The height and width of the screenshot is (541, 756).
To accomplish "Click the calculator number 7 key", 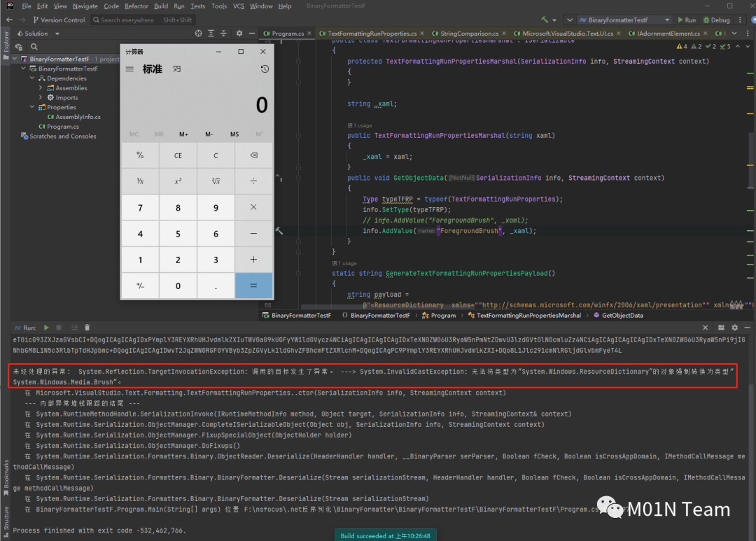I will point(140,208).
